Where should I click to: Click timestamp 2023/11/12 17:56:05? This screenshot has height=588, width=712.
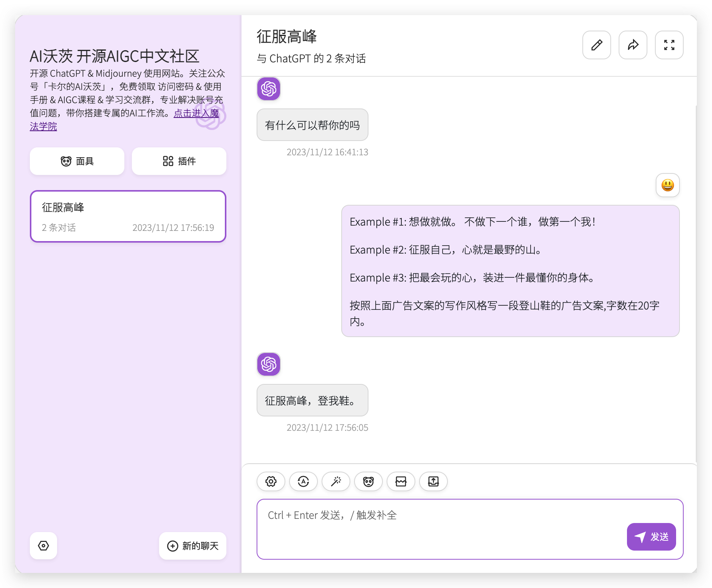point(327,427)
